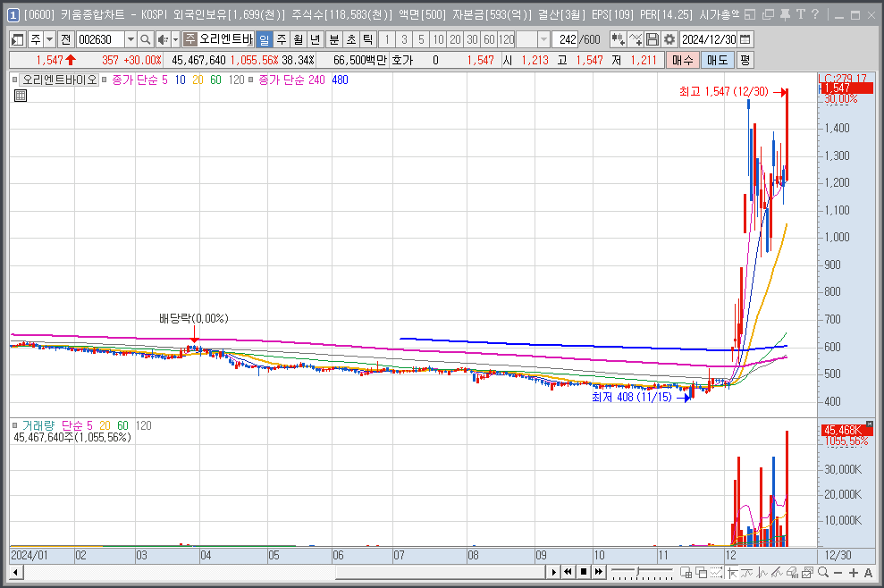Click the 매수 buy button
This screenshot has height=588, width=884.
[x=682, y=60]
